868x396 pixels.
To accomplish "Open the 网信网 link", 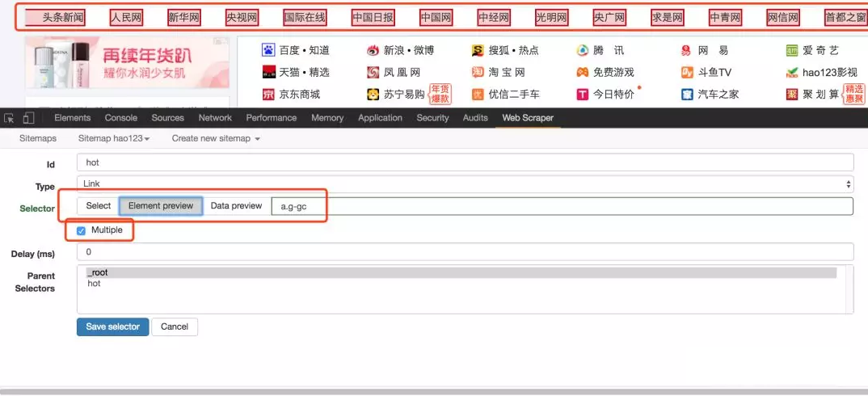I will point(784,18).
